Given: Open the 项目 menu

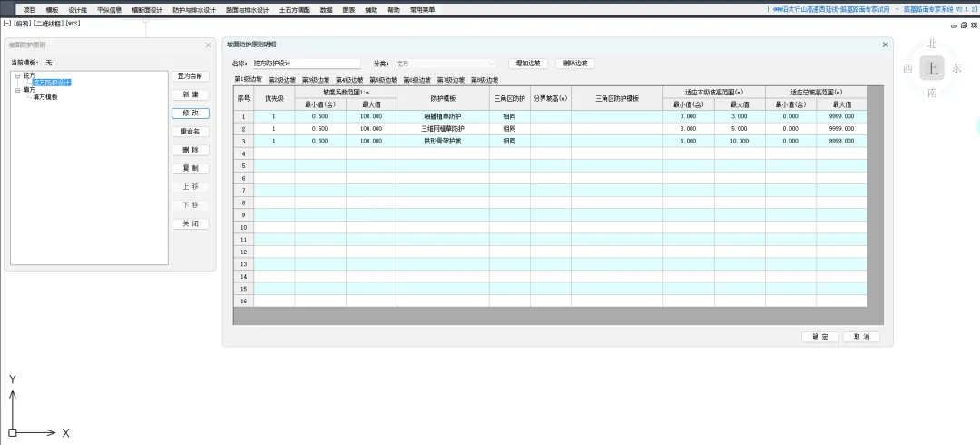Looking at the screenshot, I should (x=29, y=10).
